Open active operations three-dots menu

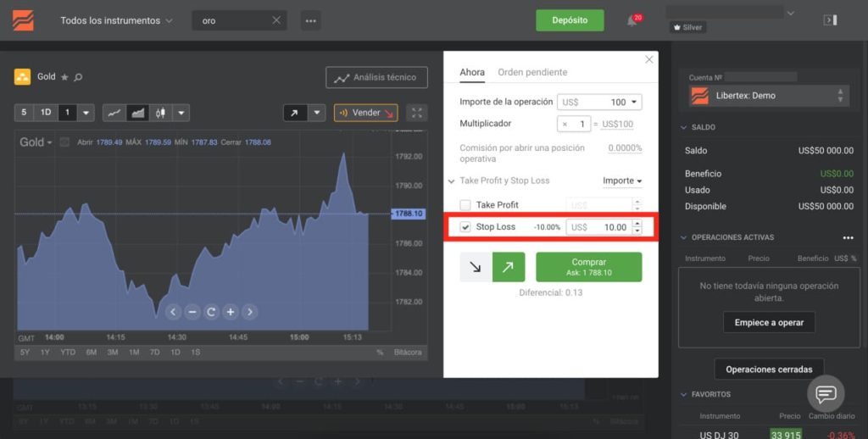[x=848, y=237]
